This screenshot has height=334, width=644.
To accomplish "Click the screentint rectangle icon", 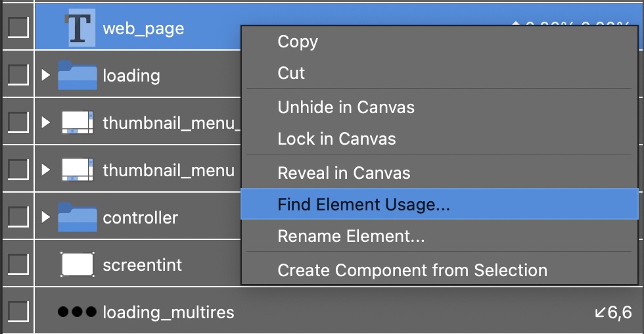I will click(x=78, y=264).
